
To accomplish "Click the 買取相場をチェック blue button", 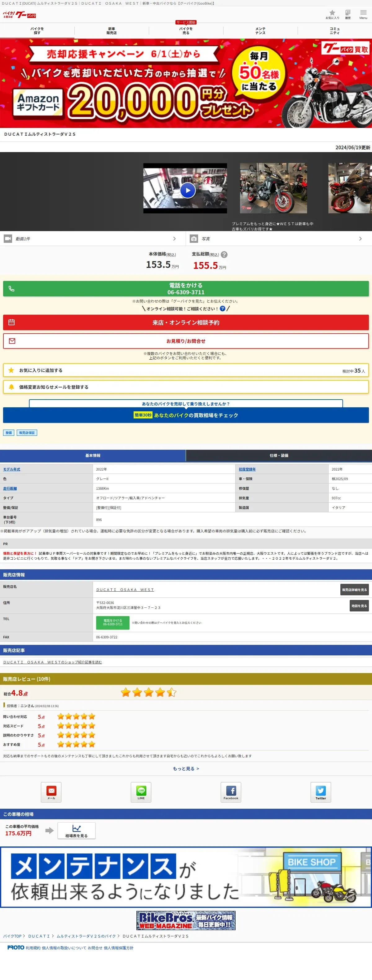I will (186, 415).
